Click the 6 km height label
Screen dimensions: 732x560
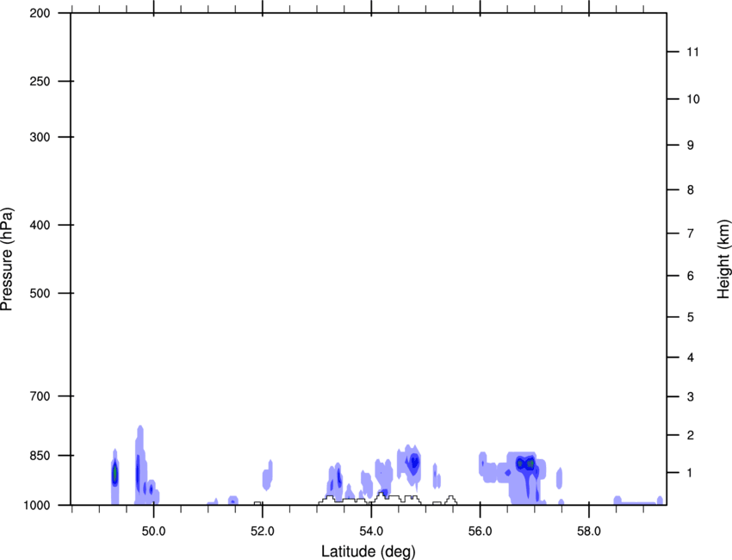[x=691, y=276]
